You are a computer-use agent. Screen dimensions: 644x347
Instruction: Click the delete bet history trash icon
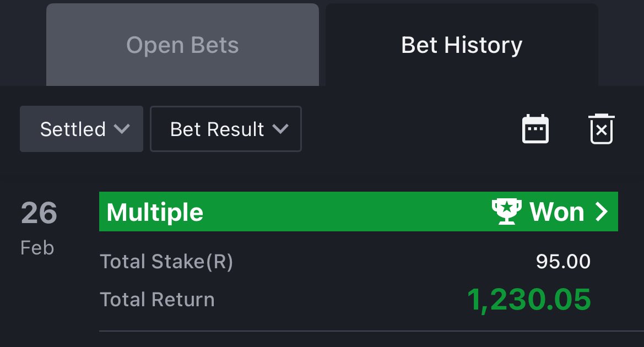601,129
